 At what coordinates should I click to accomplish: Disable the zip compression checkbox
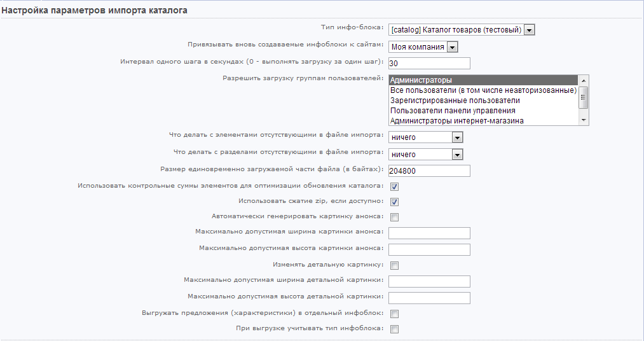click(394, 202)
